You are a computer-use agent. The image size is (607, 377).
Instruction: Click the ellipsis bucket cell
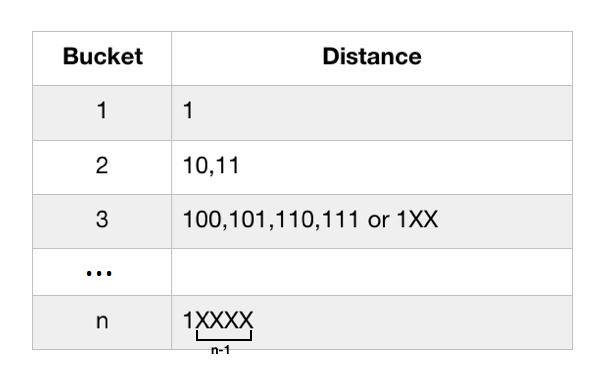99,273
